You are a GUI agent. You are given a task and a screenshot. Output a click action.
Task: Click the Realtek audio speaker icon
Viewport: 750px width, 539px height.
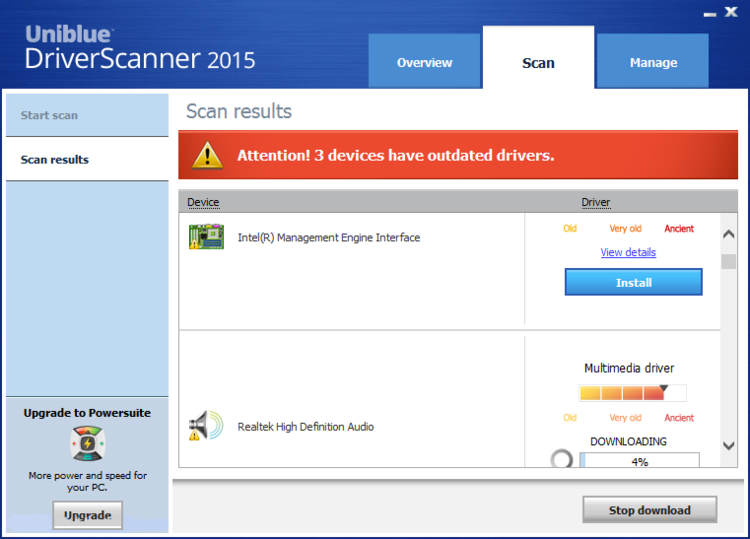[206, 425]
